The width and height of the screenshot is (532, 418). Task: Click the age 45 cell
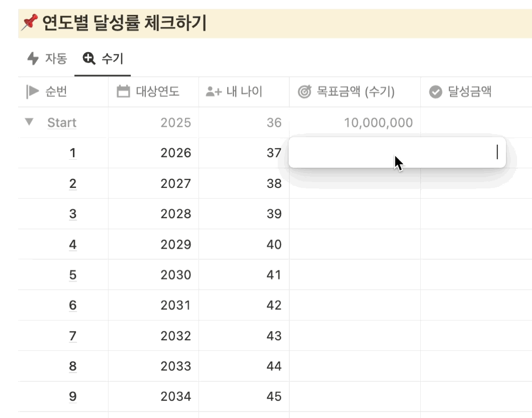coord(244,397)
